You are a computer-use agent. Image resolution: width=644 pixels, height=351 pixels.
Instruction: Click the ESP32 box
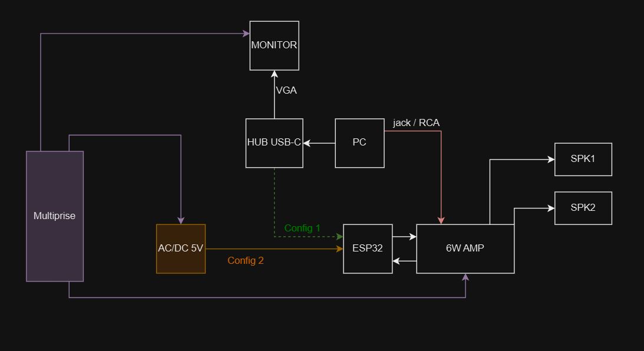(368, 249)
